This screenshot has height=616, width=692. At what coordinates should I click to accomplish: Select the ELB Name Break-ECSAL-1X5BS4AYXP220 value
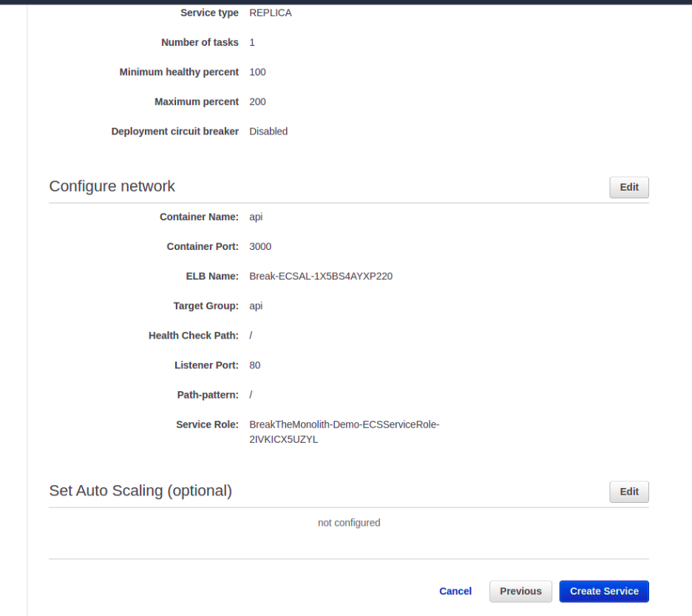point(320,276)
